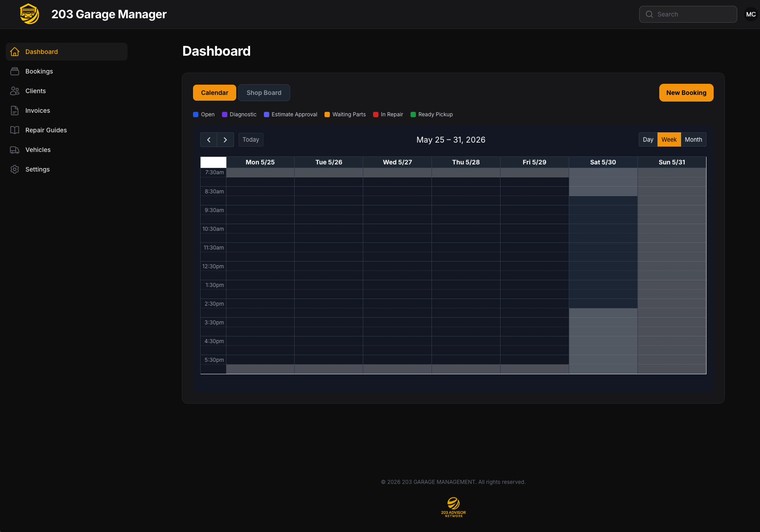Click the blue Open legend swatch
The image size is (760, 532).
point(196,115)
